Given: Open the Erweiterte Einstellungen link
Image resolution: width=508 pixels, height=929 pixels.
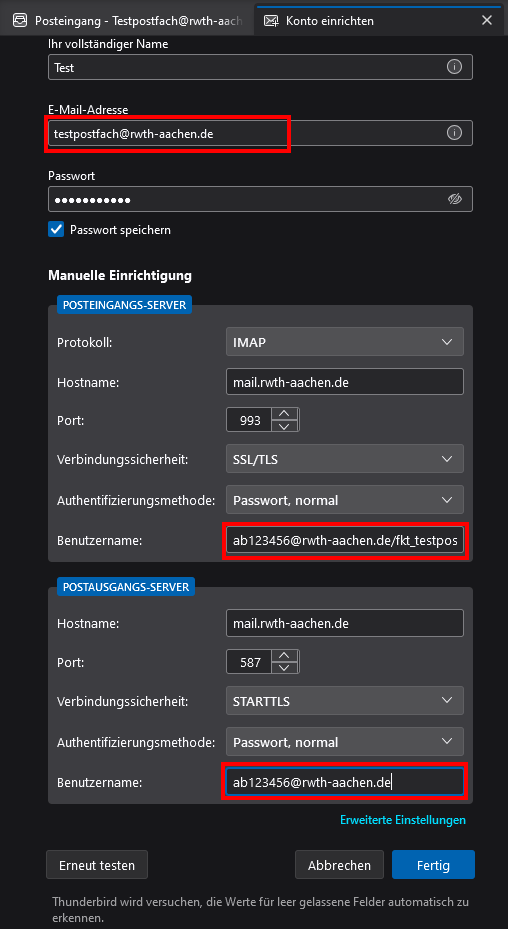Looking at the screenshot, I should tap(403, 820).
